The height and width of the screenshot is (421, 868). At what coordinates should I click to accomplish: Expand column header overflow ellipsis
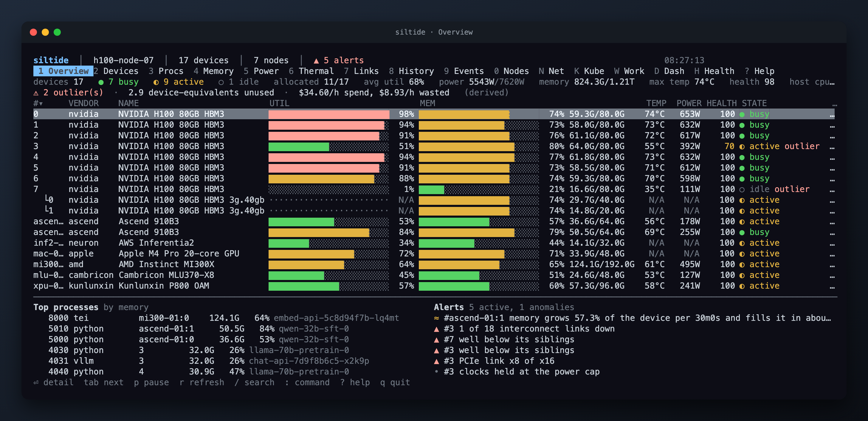point(835,105)
